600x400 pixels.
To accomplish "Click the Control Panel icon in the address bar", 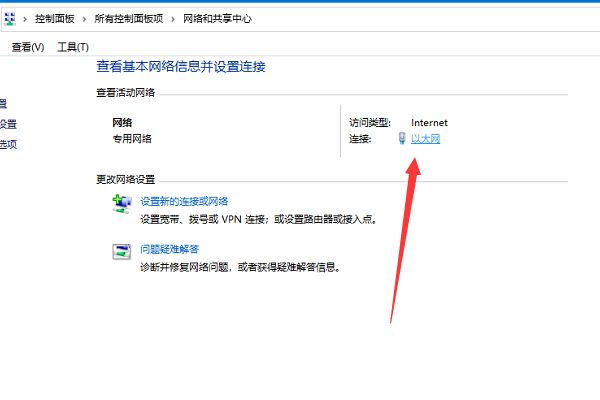I will [10, 18].
